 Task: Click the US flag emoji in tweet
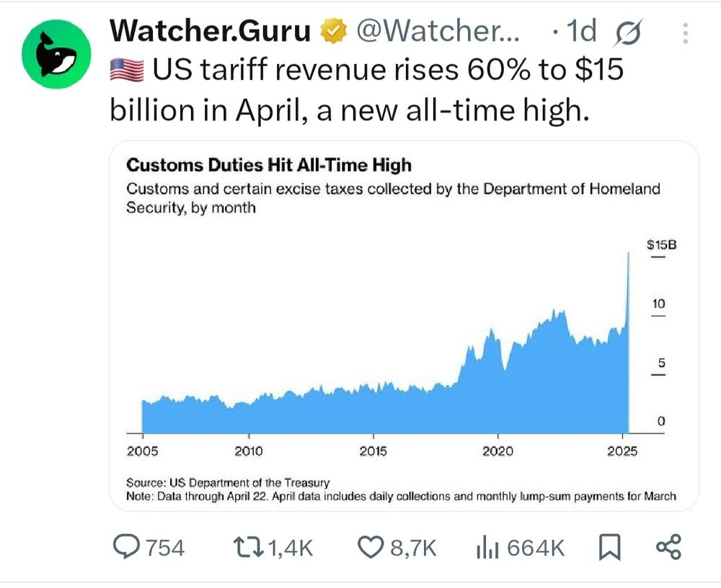127,71
